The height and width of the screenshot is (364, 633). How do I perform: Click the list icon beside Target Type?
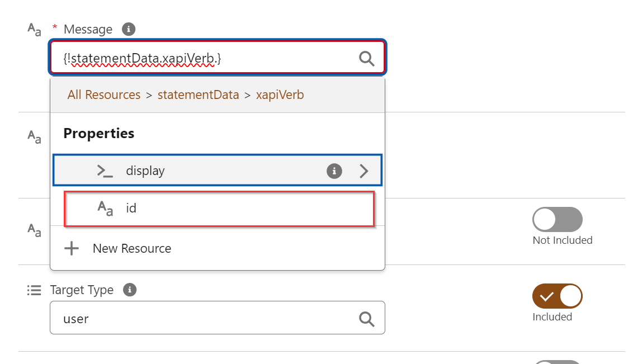[x=34, y=290]
